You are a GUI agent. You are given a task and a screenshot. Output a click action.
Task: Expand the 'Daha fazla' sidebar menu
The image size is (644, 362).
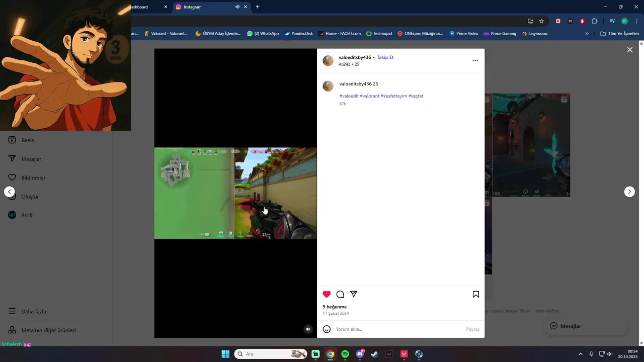(x=27, y=311)
